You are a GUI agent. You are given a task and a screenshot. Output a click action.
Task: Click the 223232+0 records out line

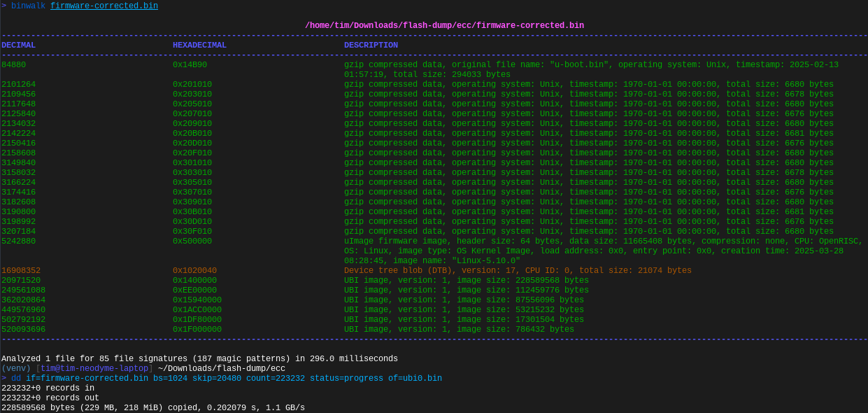click(x=49, y=397)
